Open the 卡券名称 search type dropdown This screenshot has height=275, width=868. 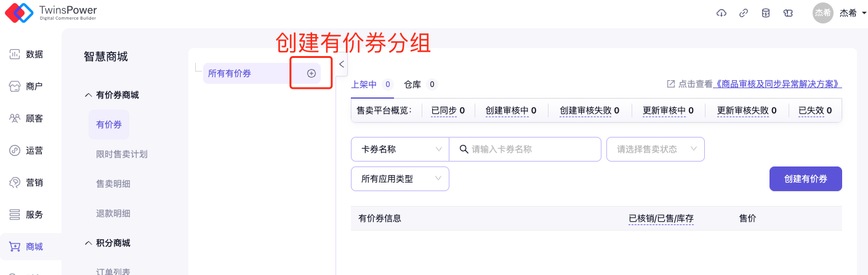[x=400, y=149]
